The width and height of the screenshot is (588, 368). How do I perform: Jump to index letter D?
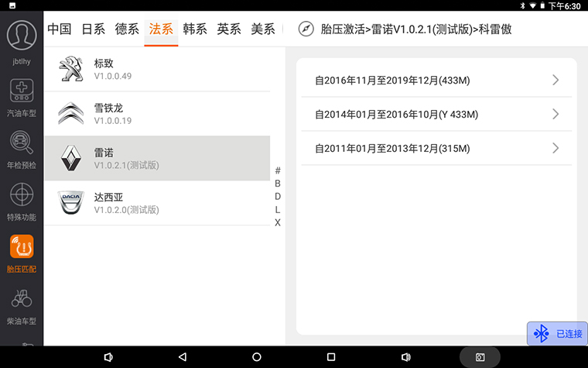coord(278,196)
